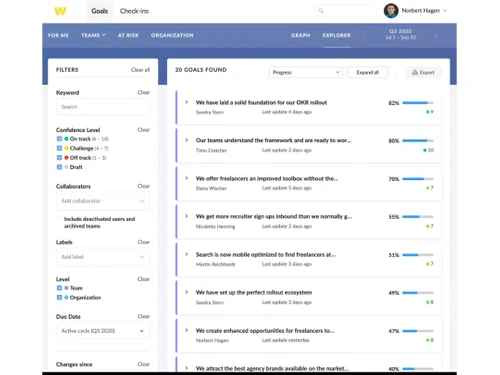Go to next quarter with right arrow

click(435, 35)
